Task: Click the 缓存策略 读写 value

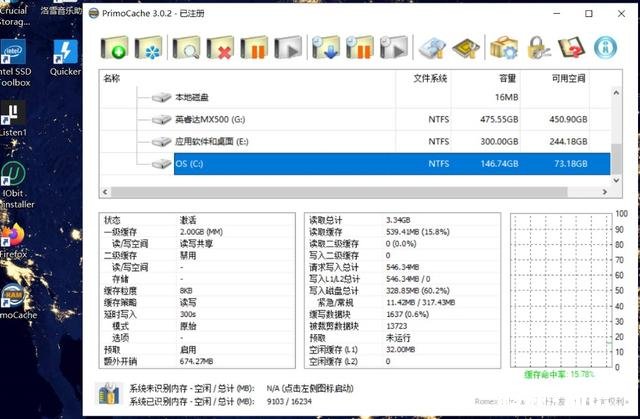Action: coord(188,302)
